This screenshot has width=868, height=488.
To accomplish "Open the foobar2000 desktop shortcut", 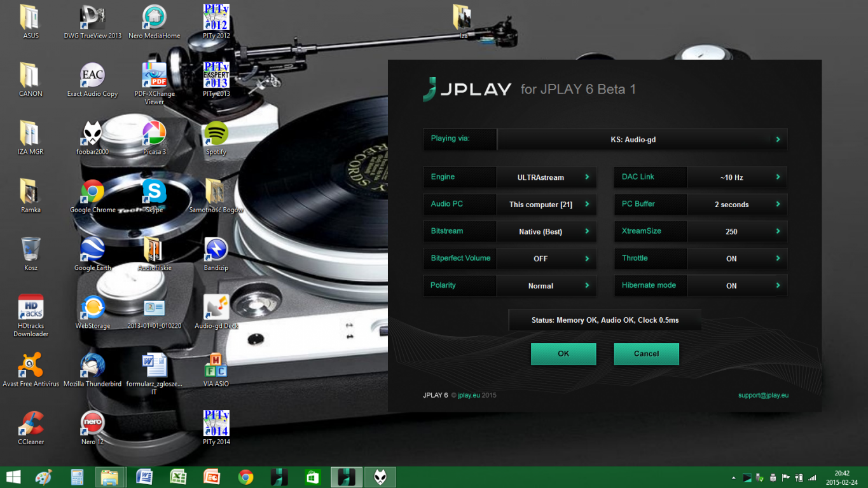I will pos(93,137).
